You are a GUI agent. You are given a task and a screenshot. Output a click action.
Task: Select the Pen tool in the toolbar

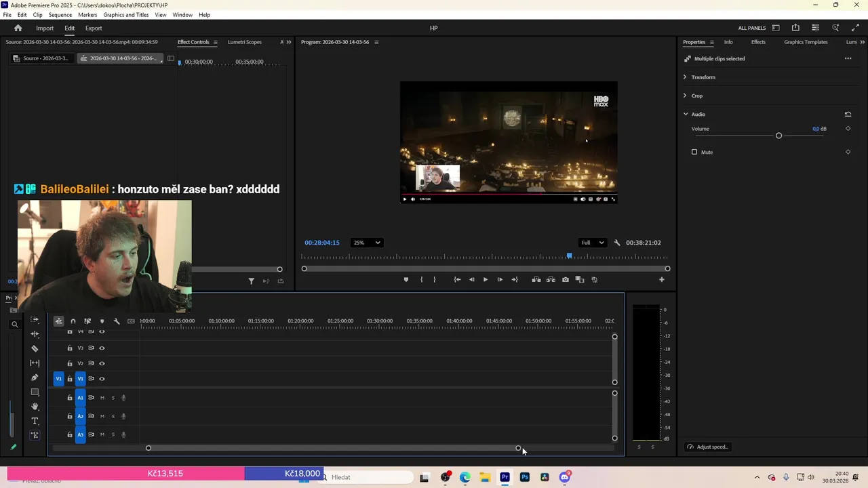pos(35,378)
